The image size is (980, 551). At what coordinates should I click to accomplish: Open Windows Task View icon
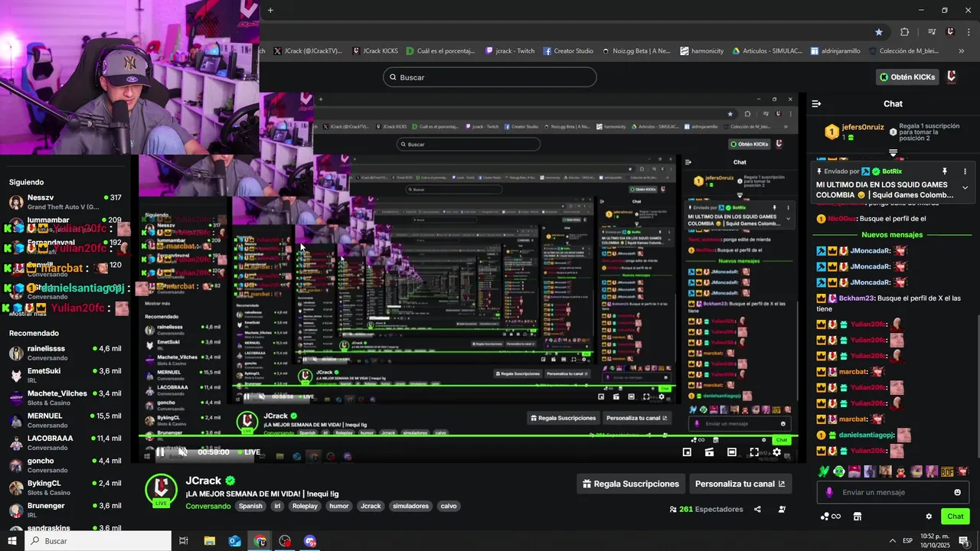pyautogui.click(x=184, y=541)
